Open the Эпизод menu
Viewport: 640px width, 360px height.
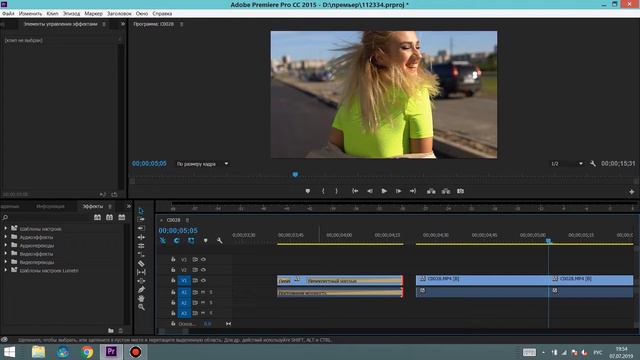71,13
